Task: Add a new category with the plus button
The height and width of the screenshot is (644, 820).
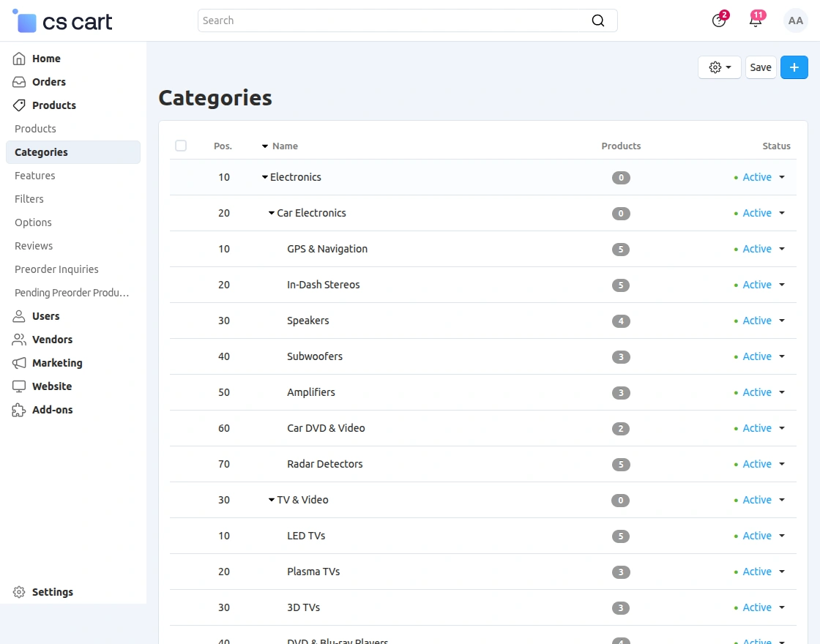Action: click(x=794, y=67)
